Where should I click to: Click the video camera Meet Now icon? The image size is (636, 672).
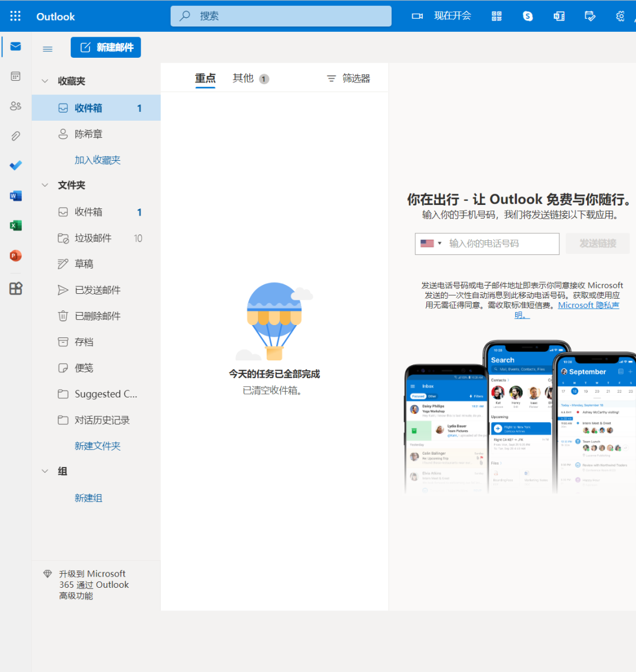point(417,16)
